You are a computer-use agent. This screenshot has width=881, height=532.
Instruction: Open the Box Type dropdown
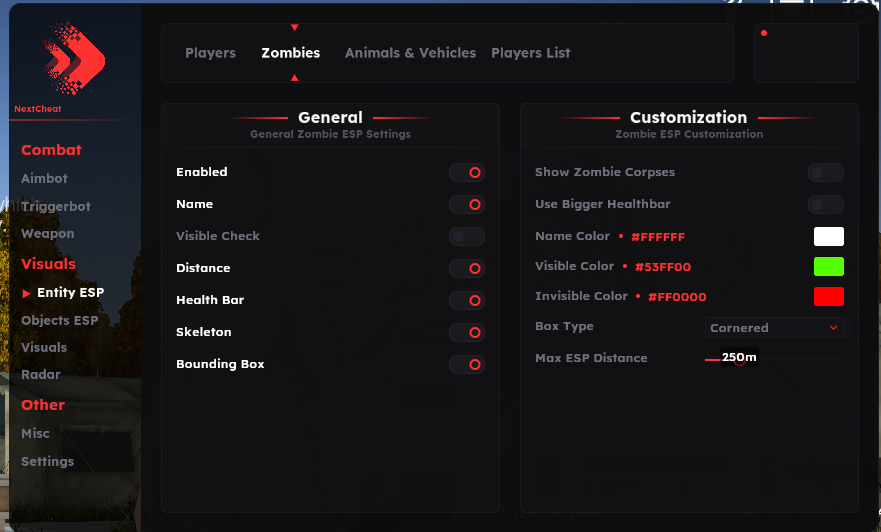(774, 327)
